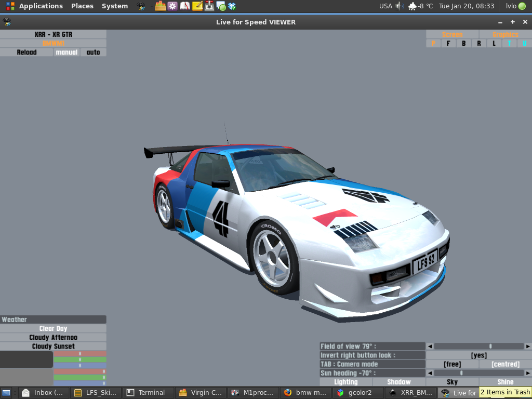The height and width of the screenshot is (399, 532).
Task: Open the clock showing Tue Jan 20, 08:33
Action: [x=467, y=6]
